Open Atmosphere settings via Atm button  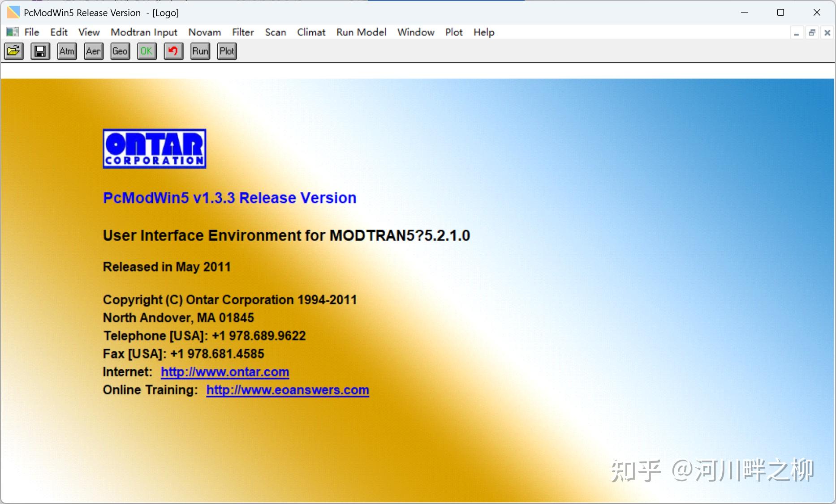point(67,51)
